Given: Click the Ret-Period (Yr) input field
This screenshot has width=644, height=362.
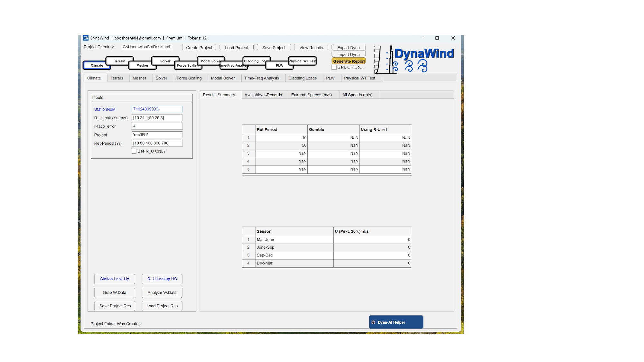Looking at the screenshot, I should [157, 143].
